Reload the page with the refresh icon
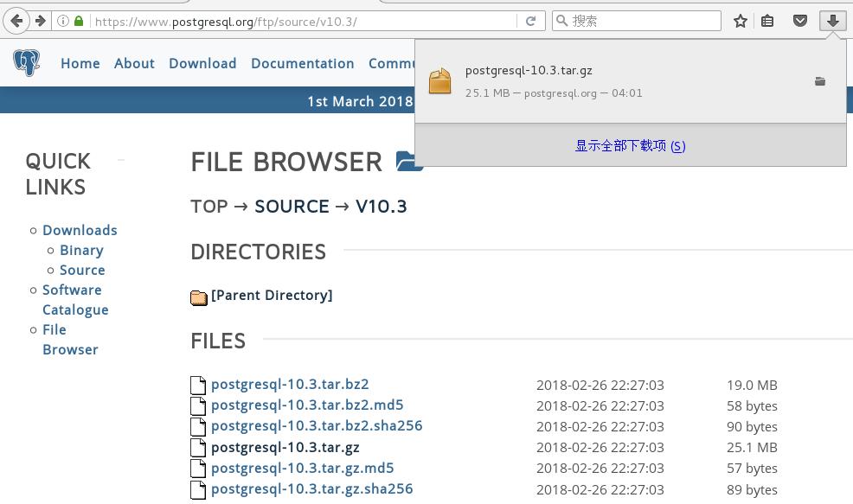This screenshot has width=853, height=504. (x=531, y=22)
